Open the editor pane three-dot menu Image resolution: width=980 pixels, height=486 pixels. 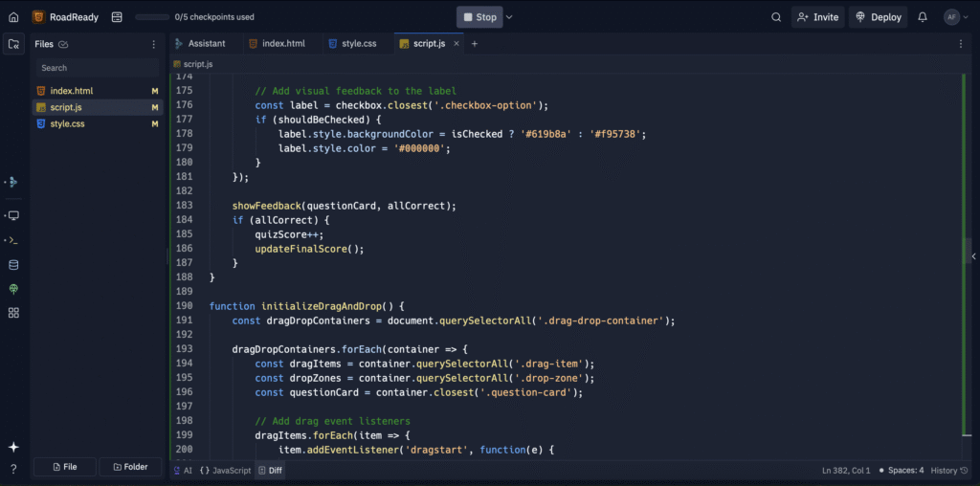[961, 44]
